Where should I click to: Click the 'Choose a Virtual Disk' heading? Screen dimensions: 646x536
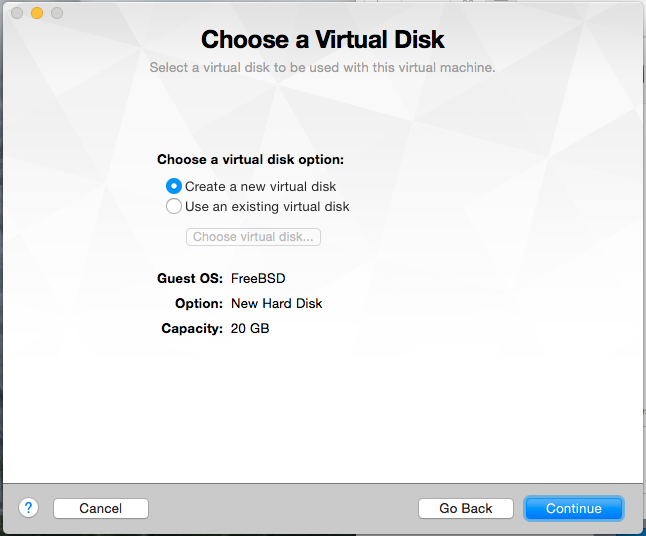(322, 40)
